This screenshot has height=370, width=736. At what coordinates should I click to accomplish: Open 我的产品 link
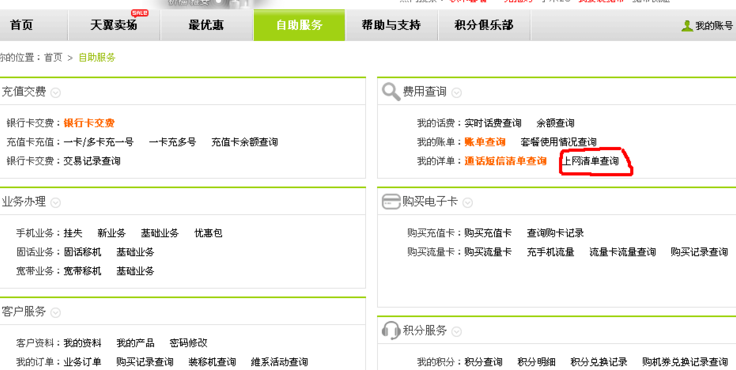pos(136,343)
